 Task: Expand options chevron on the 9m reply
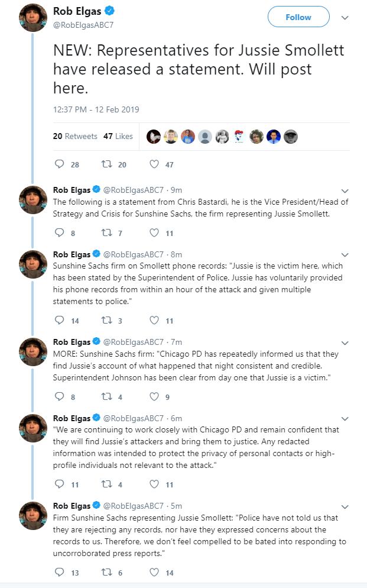pos(345,191)
